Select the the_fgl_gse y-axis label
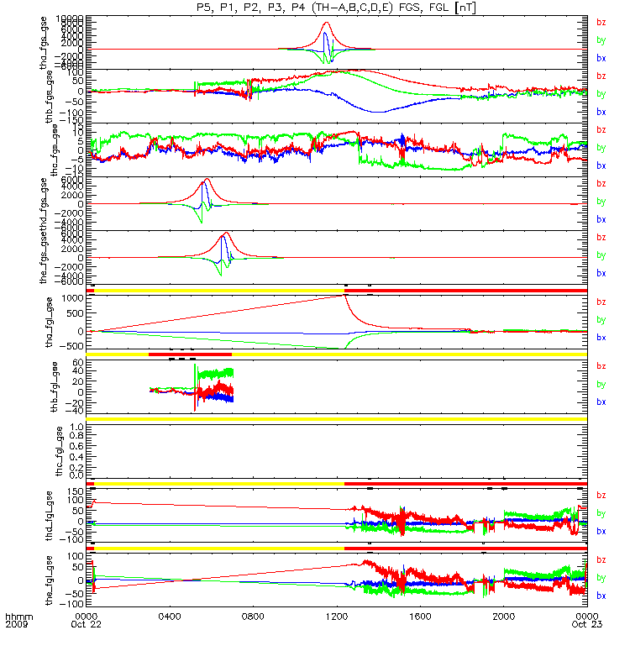Image resolution: width=630 pixels, height=672 pixels. click(x=50, y=580)
